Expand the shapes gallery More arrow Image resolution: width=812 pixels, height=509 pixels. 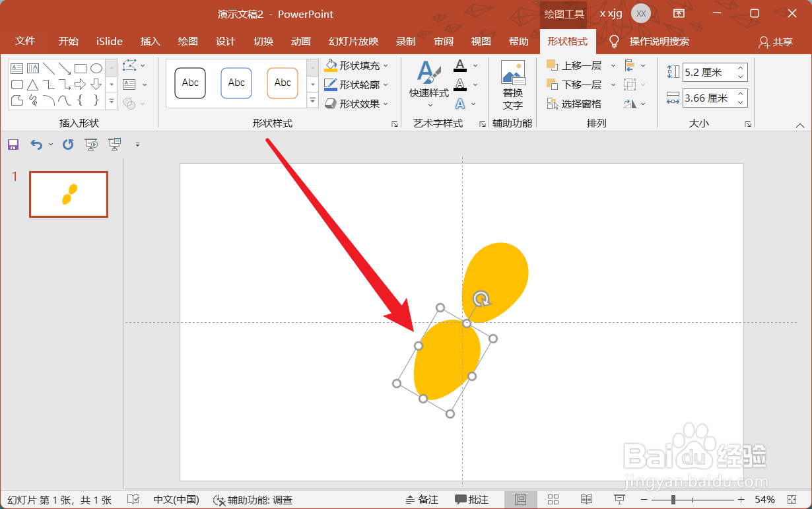[111, 101]
